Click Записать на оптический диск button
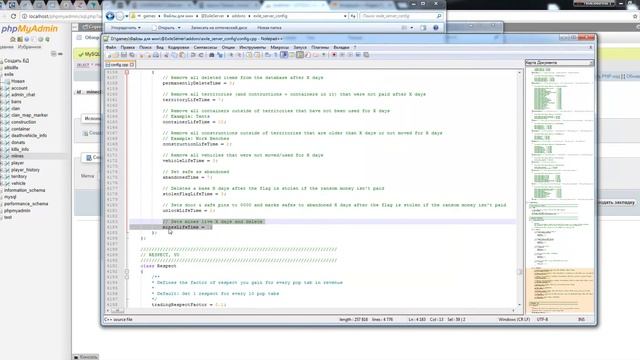This screenshot has width=640, height=360. pyautogui.click(x=219, y=28)
